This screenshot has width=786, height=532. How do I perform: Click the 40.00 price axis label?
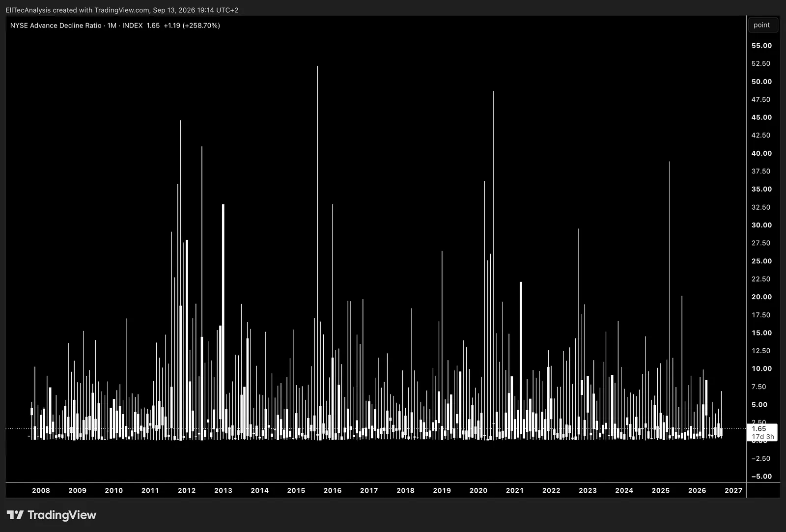point(761,153)
